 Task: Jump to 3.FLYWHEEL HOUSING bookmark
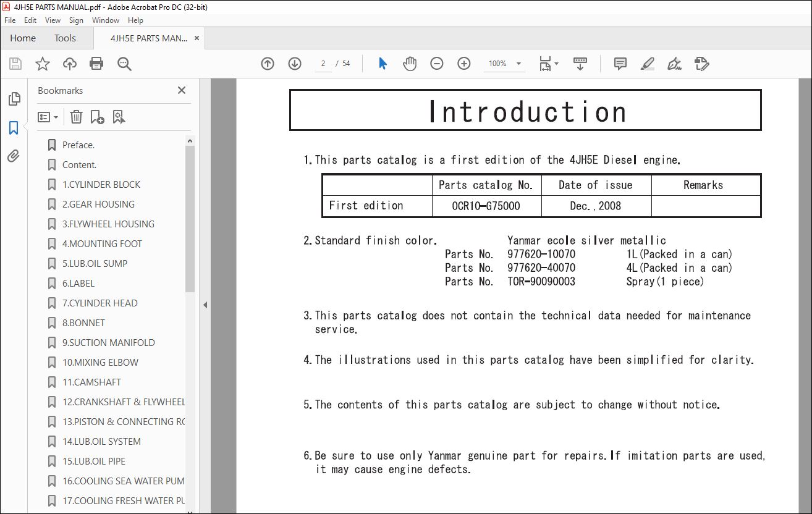click(108, 224)
